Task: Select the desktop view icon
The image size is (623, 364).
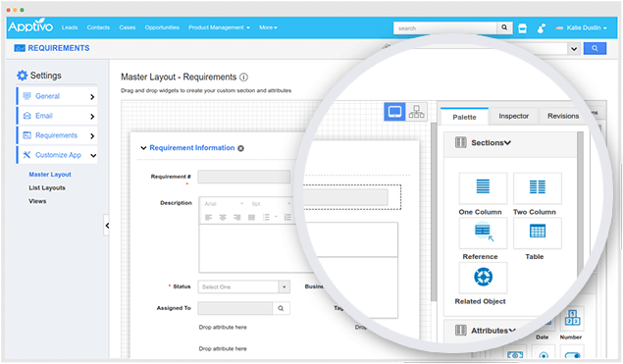Action: [x=394, y=112]
